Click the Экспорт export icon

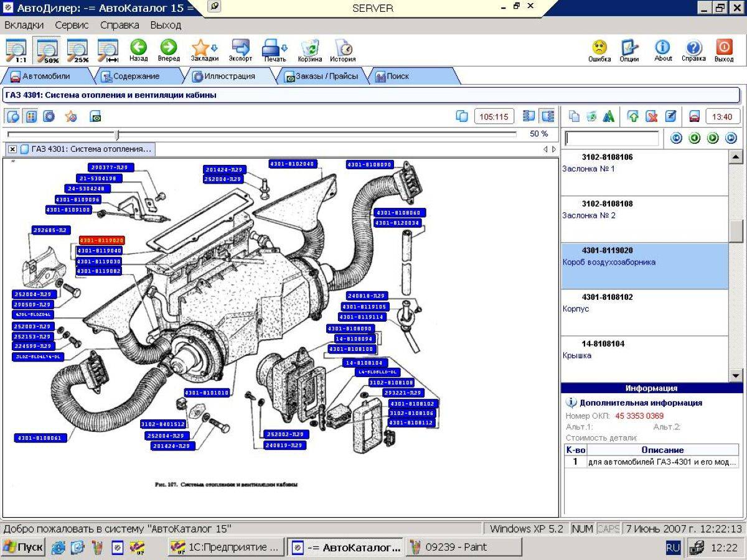(x=240, y=50)
